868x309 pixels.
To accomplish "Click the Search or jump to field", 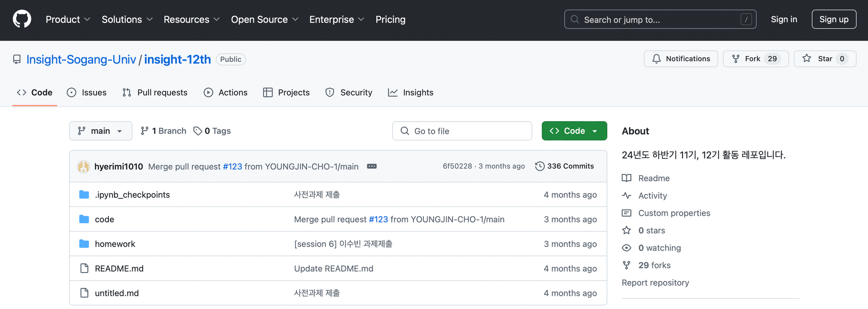I will click(x=660, y=19).
